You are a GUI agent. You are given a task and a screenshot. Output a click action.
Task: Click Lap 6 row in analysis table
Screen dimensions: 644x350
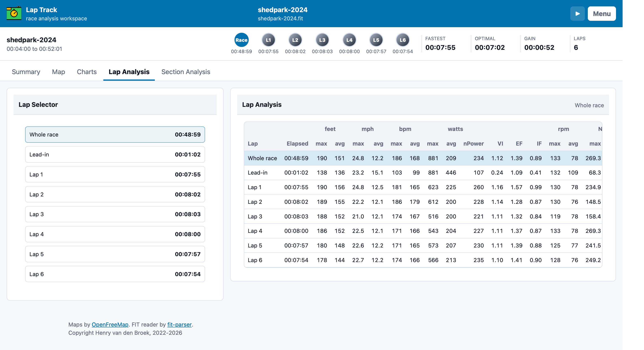(x=423, y=260)
